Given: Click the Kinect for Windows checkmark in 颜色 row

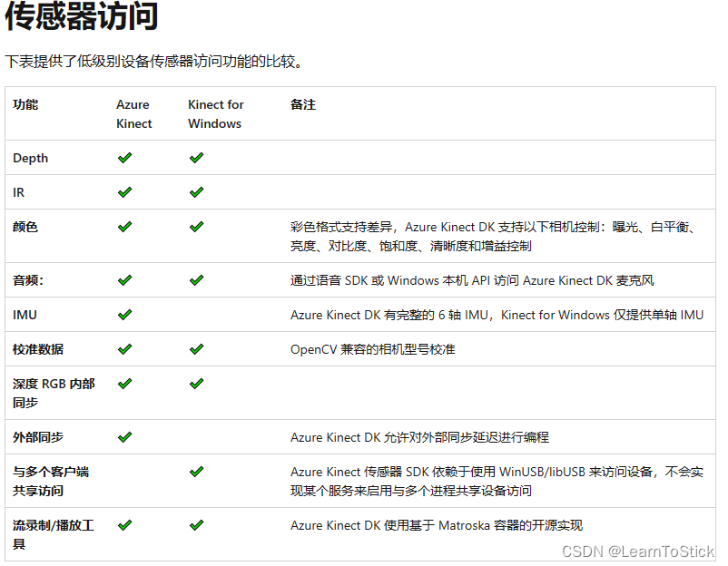Looking at the screenshot, I should click(196, 227).
